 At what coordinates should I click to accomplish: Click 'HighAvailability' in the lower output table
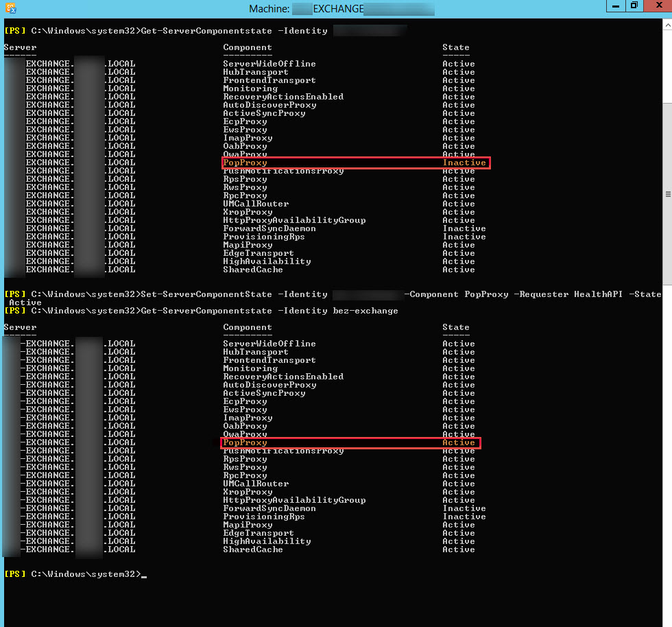pyautogui.click(x=267, y=541)
